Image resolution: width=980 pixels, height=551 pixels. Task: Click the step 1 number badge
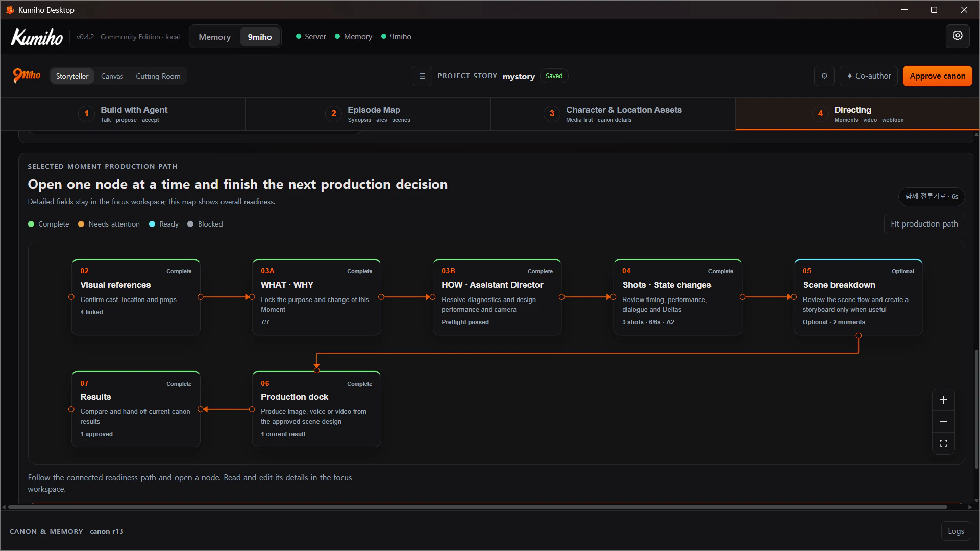pyautogui.click(x=86, y=113)
